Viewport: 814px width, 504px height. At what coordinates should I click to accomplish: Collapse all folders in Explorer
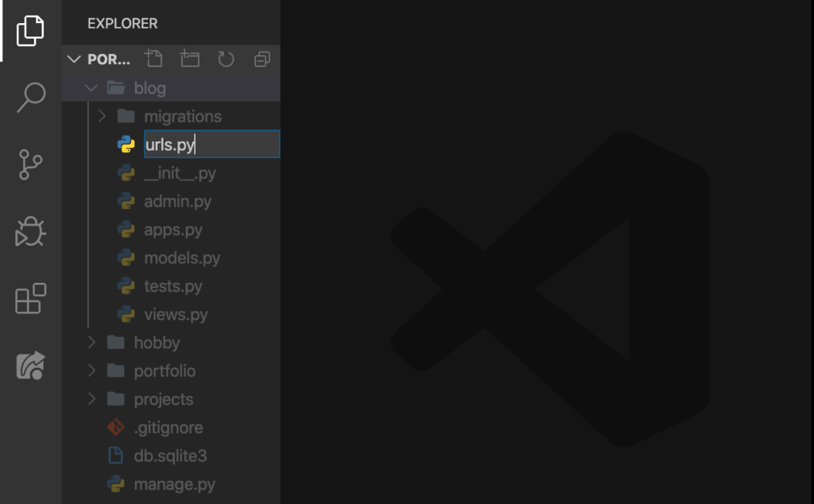point(262,59)
